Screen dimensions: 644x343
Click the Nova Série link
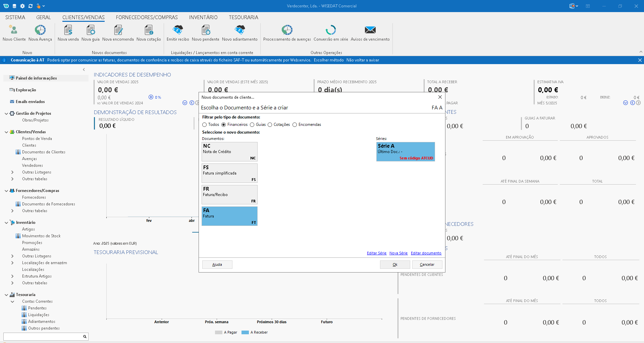[398, 253]
